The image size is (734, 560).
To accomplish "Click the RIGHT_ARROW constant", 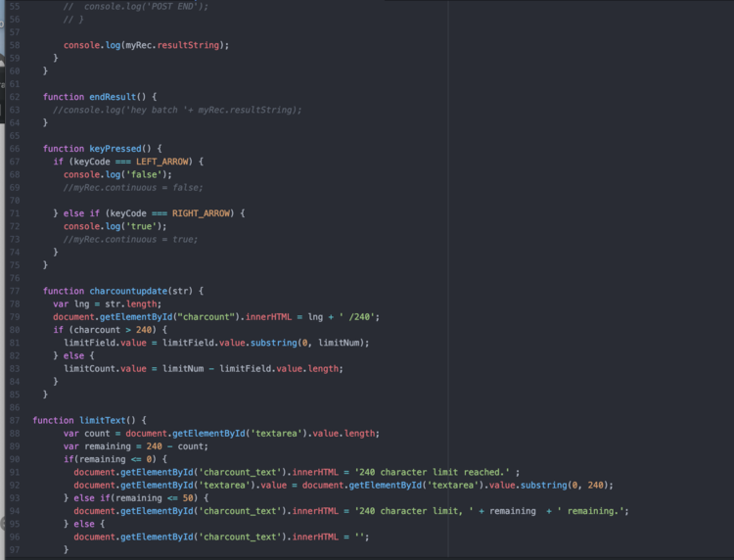I will tap(201, 213).
